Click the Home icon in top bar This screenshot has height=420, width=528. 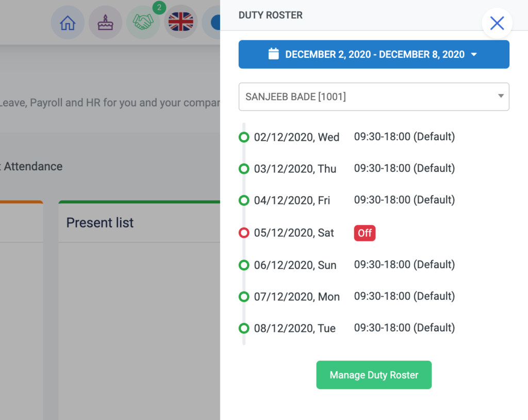pyautogui.click(x=68, y=23)
